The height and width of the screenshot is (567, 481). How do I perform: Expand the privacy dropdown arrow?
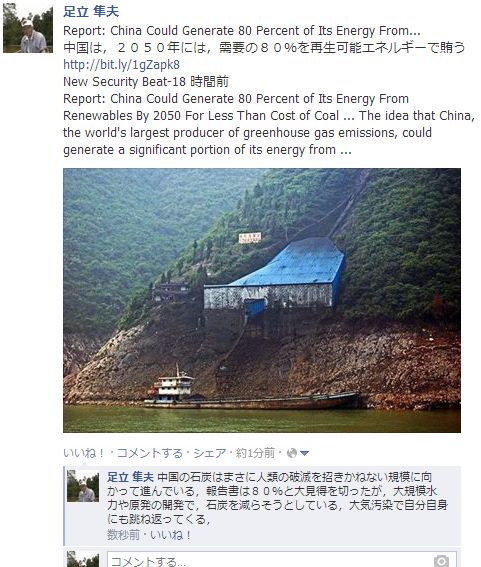305,453
